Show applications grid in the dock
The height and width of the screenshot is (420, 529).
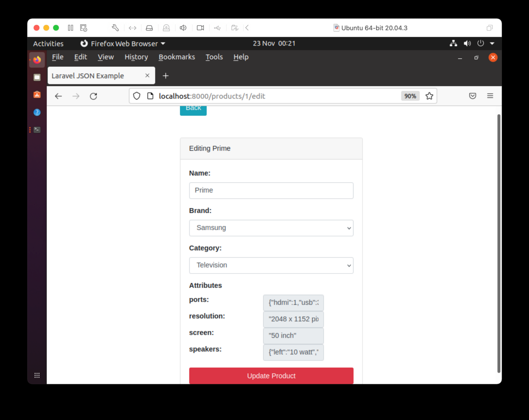click(37, 375)
